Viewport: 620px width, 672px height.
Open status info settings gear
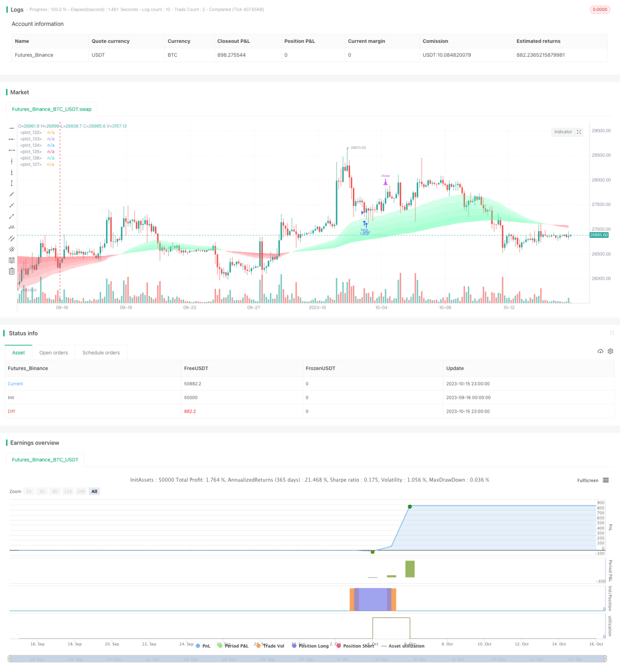tap(610, 351)
